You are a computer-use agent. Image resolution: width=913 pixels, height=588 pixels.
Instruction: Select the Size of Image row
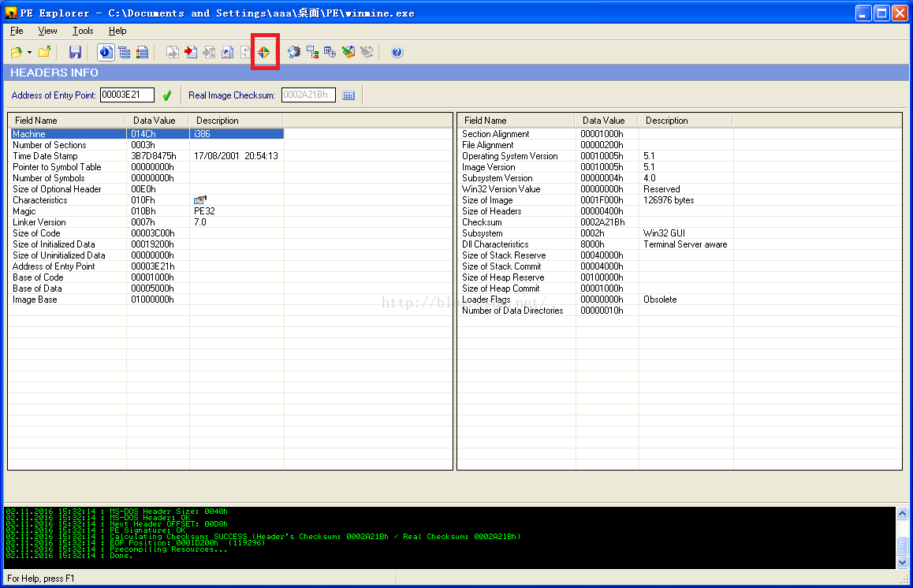[596, 200]
